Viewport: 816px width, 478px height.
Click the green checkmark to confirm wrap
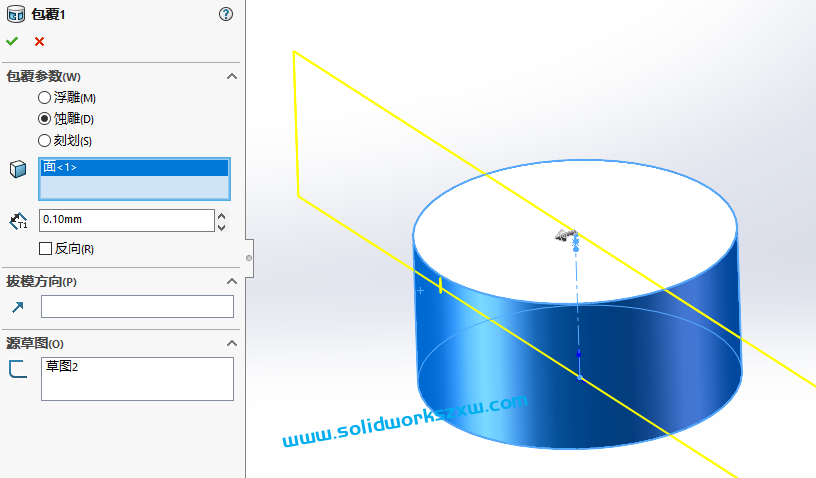(x=12, y=41)
